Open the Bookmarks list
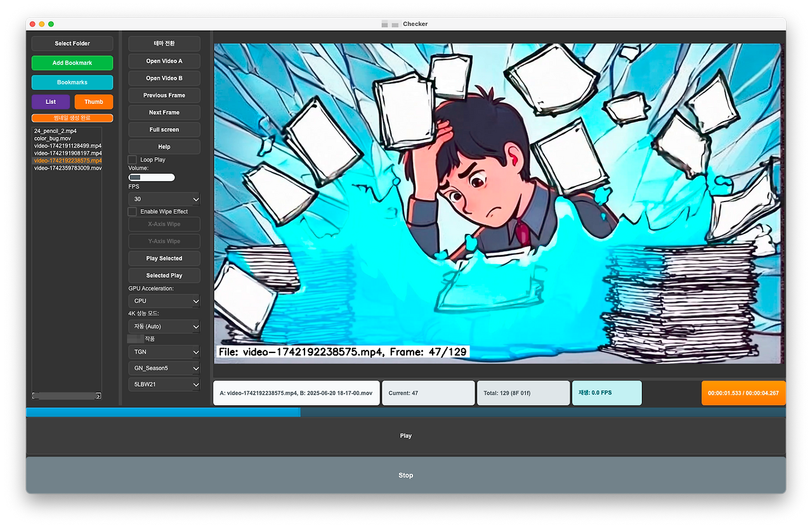 (72, 82)
